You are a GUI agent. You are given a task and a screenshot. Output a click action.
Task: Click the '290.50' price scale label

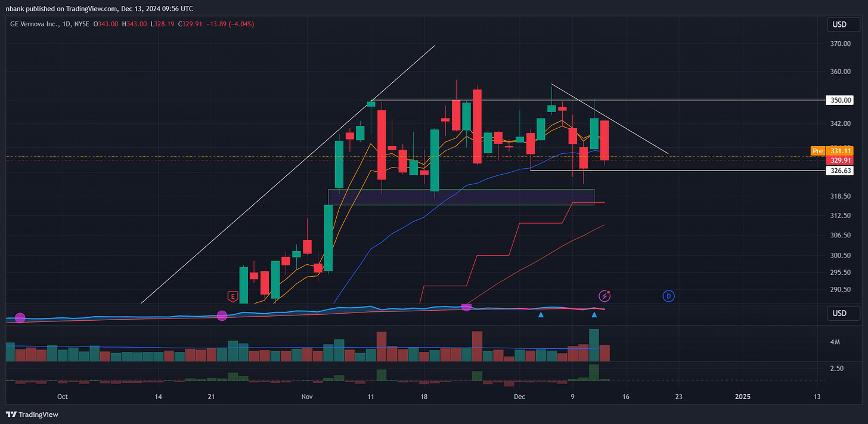840,290
